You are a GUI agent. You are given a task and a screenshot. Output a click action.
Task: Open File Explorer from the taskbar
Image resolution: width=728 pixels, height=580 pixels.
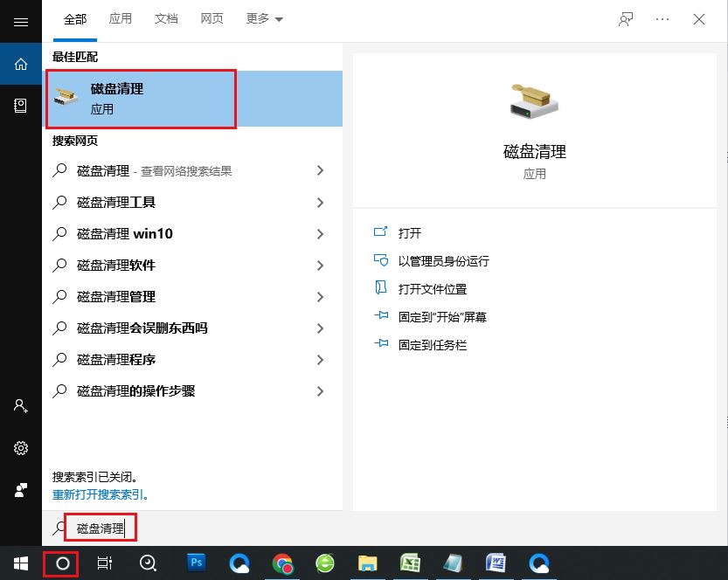(x=367, y=563)
